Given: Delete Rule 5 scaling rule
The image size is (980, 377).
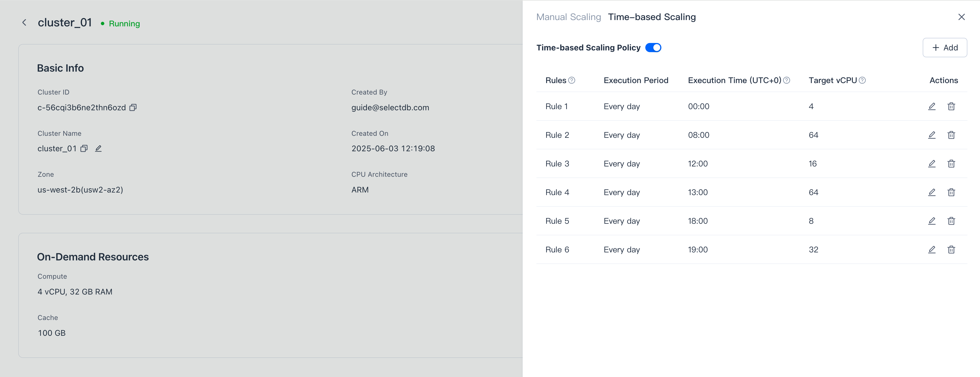Looking at the screenshot, I should point(951,221).
